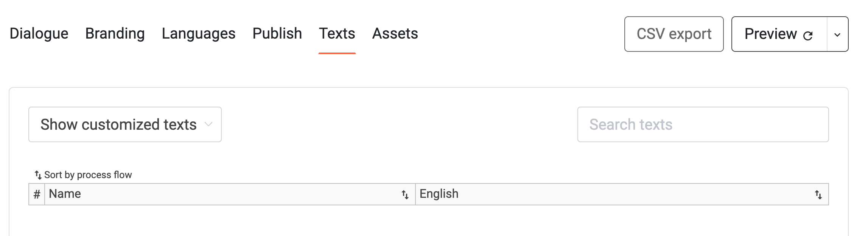Open the Publish tab
868x236 pixels.
tap(277, 34)
